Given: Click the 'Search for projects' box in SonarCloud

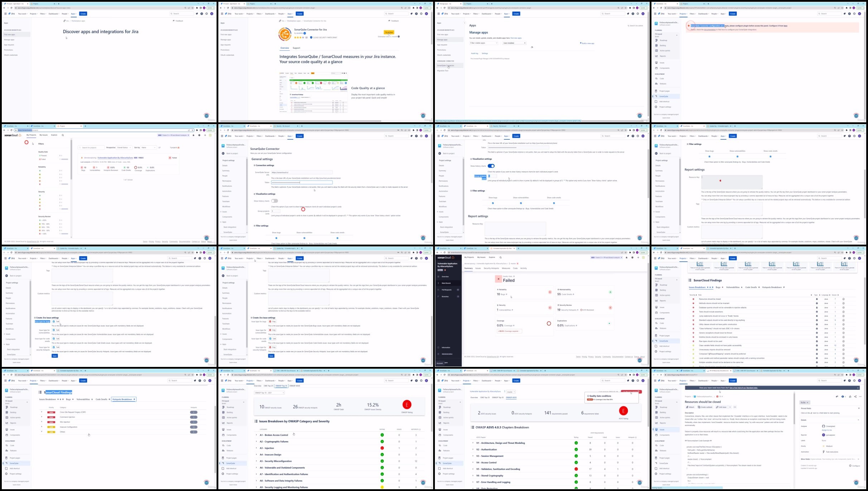Looking at the screenshot, I should 91,147.
